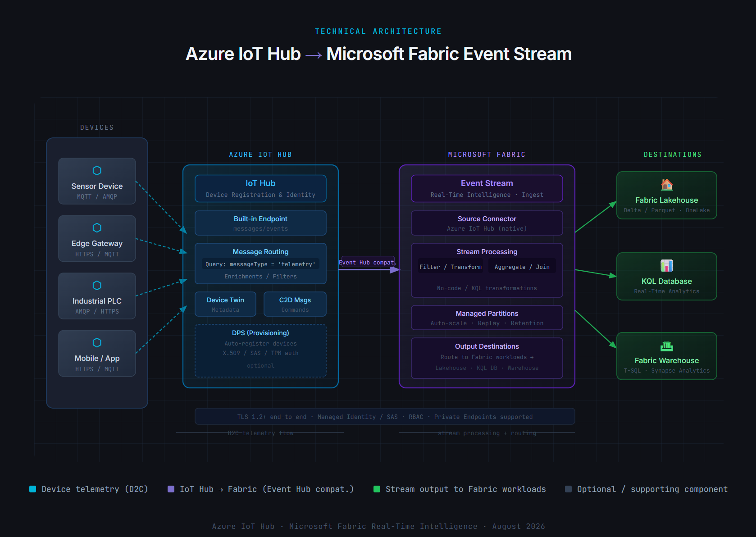The width and height of the screenshot is (756, 537).
Task: Click the Industrial PLC label
Action: 97,301
